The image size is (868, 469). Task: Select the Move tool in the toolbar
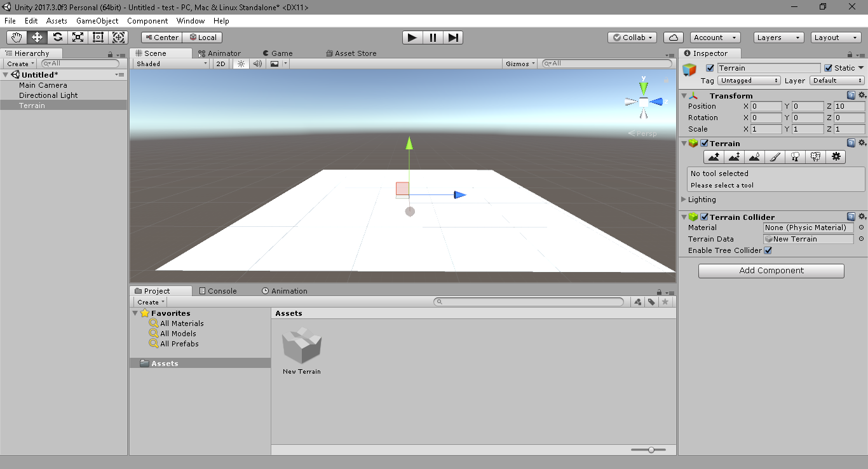tap(36, 37)
